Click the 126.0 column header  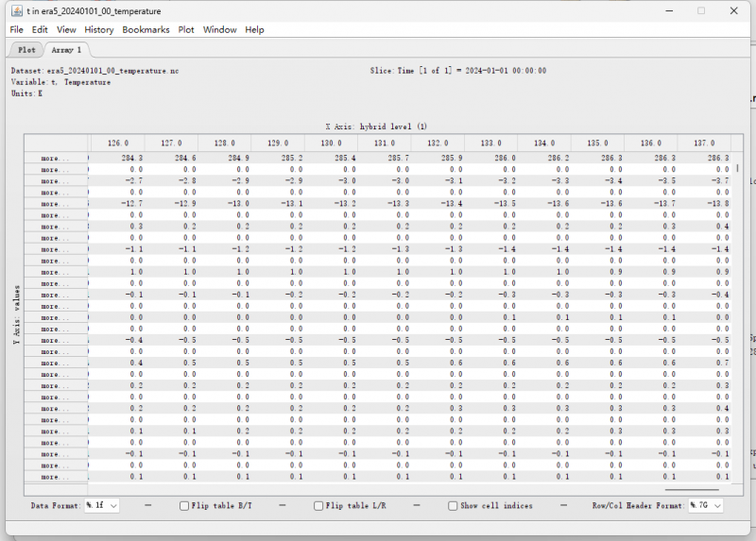pyautogui.click(x=117, y=144)
